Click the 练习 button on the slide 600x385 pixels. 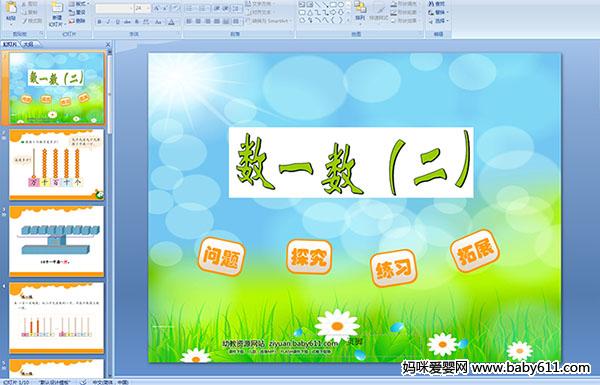tap(393, 268)
